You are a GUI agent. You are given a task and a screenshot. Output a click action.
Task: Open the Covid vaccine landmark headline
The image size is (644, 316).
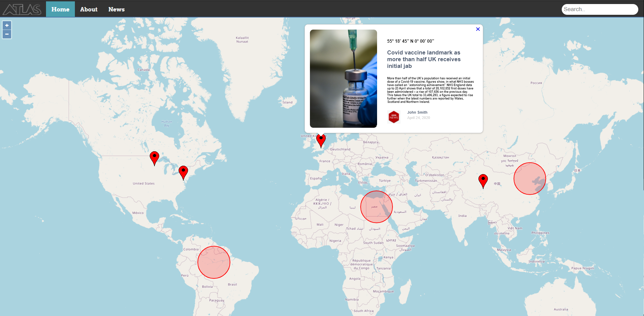424,59
